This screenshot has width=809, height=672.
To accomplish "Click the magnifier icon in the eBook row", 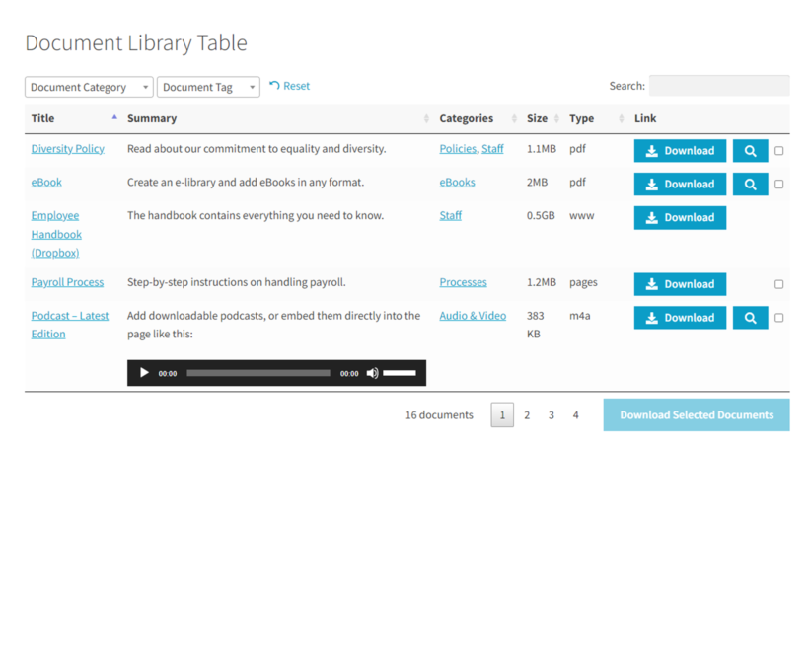I will (x=750, y=184).
